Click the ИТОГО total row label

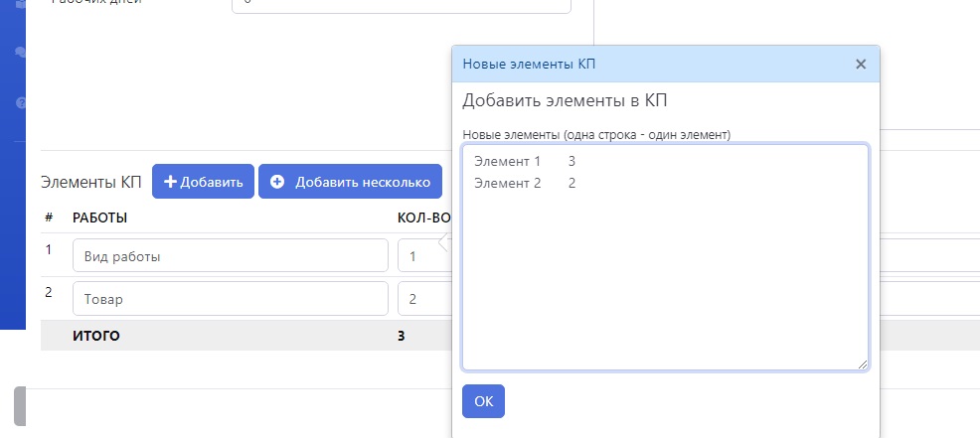[x=96, y=336]
